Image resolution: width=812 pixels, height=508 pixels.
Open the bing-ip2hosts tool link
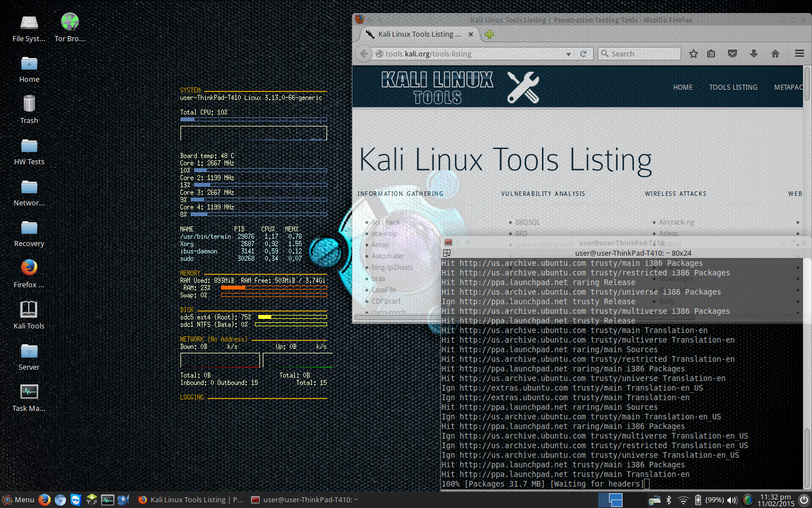(x=392, y=268)
